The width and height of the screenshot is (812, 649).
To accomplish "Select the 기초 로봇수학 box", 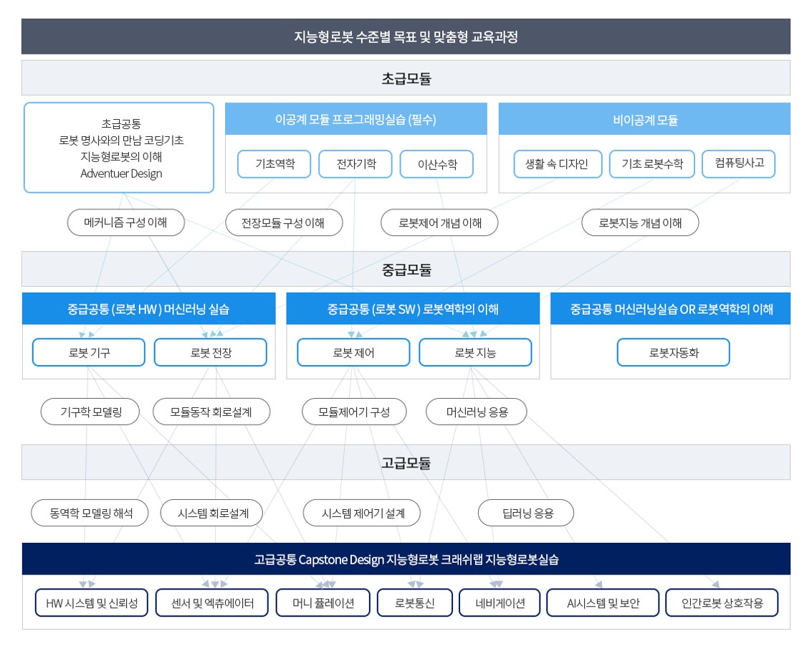I will click(x=651, y=164).
